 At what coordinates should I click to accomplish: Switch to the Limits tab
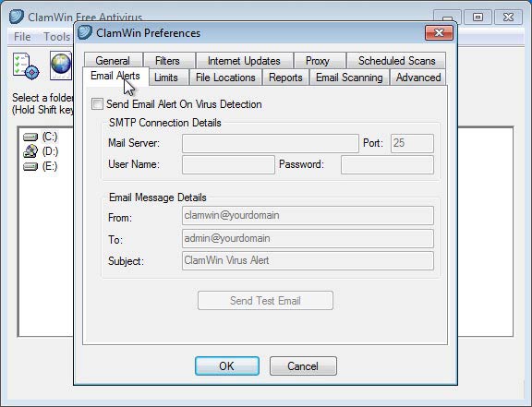[168, 78]
